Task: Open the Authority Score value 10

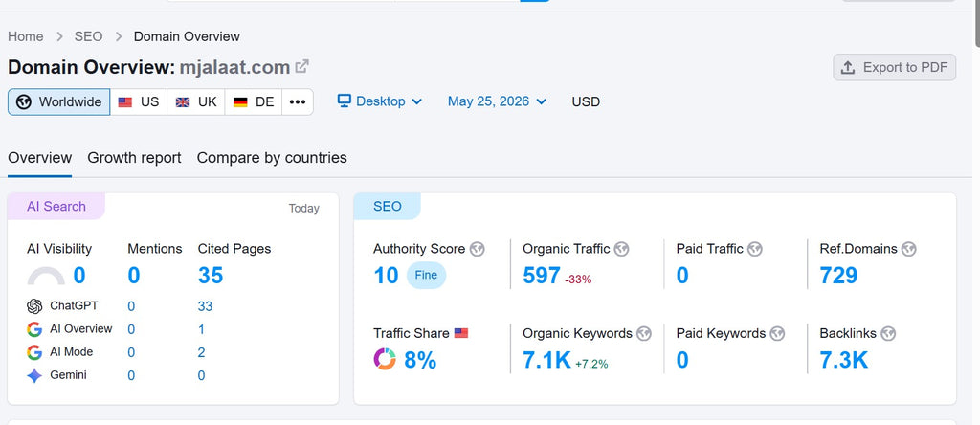Action: click(386, 276)
